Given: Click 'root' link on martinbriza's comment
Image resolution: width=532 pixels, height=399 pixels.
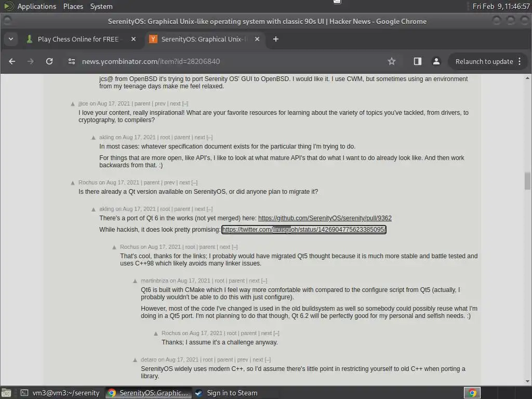Looking at the screenshot, I should click(x=220, y=281).
